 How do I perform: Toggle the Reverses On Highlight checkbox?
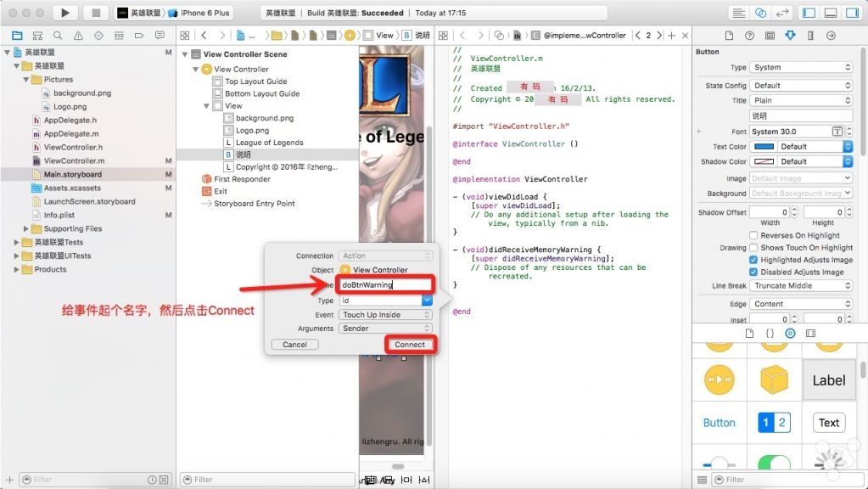[x=753, y=235]
